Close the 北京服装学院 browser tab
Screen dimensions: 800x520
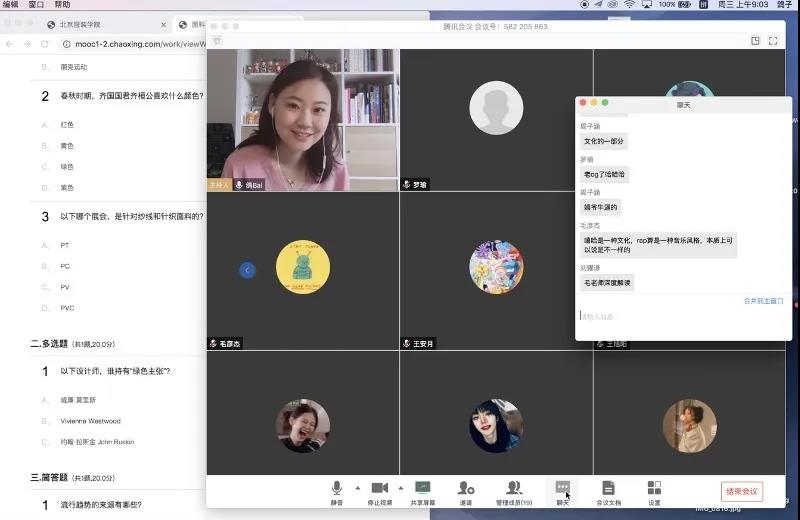click(163, 24)
